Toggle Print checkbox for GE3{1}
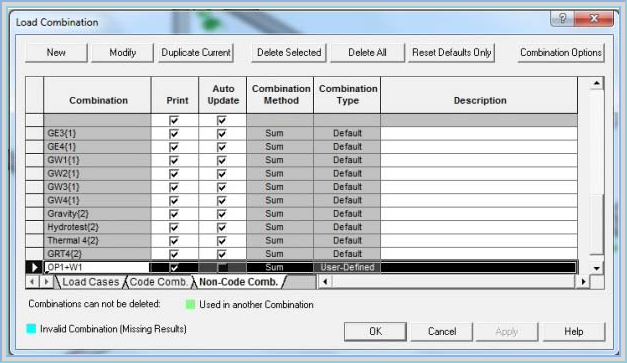This screenshot has height=363, width=627. (x=174, y=134)
